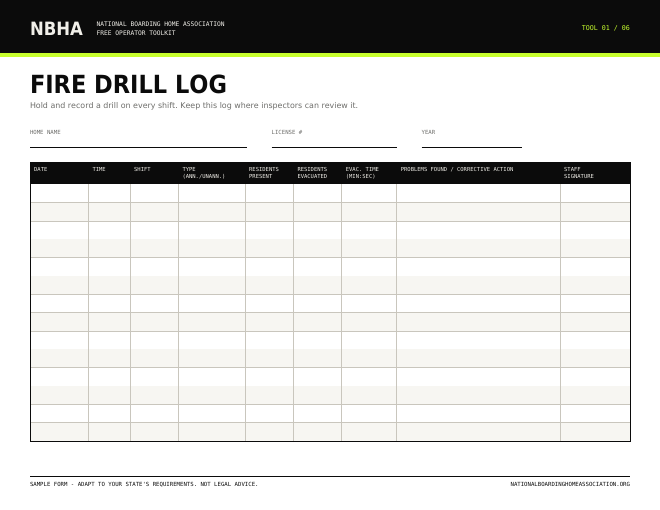660x510 pixels.
Task: Click the 'EVAC. TIME (MIN:SEC)' column header
Action: click(362, 173)
